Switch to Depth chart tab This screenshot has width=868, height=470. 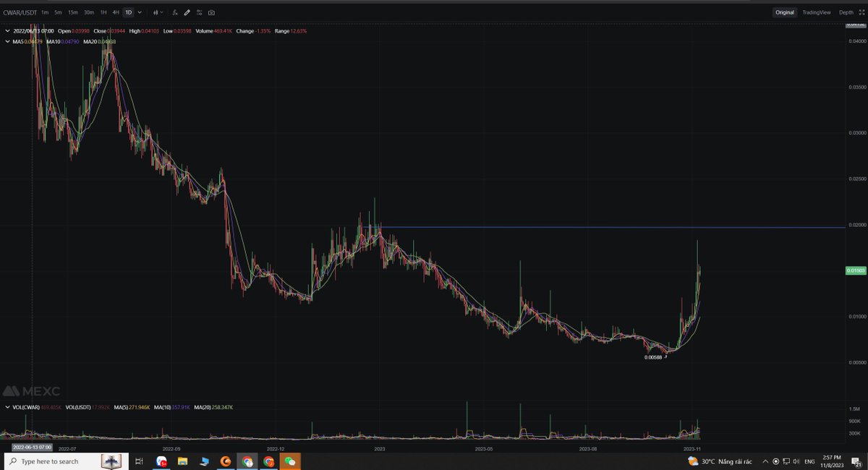846,12
